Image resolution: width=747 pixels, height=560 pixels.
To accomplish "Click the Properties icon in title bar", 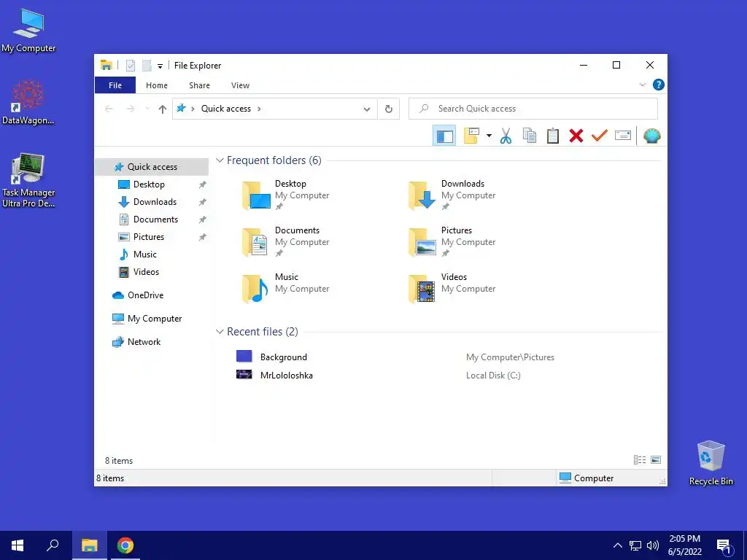I will click(x=131, y=65).
